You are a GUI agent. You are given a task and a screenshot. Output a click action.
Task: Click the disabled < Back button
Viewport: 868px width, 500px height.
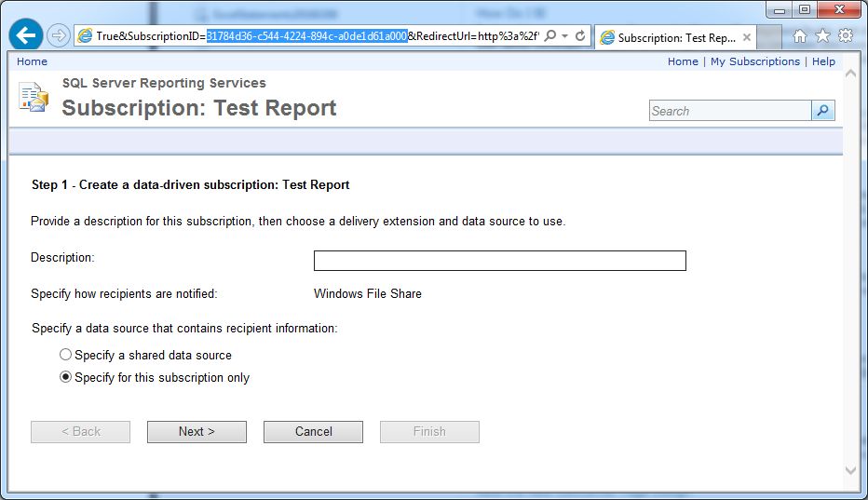click(x=80, y=432)
